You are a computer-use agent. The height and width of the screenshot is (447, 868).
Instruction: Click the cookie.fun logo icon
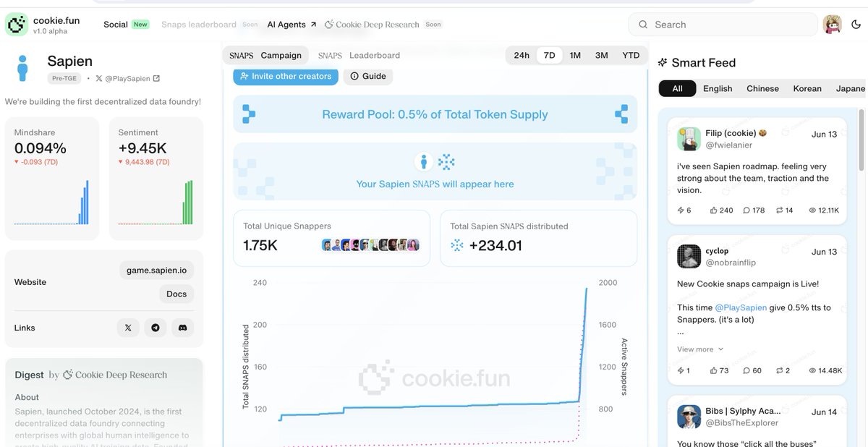point(16,24)
